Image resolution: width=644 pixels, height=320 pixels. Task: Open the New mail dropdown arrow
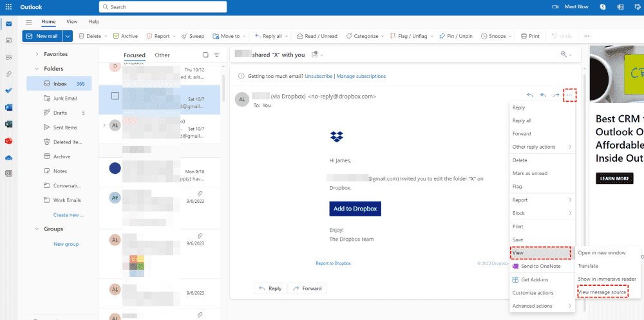tap(68, 36)
